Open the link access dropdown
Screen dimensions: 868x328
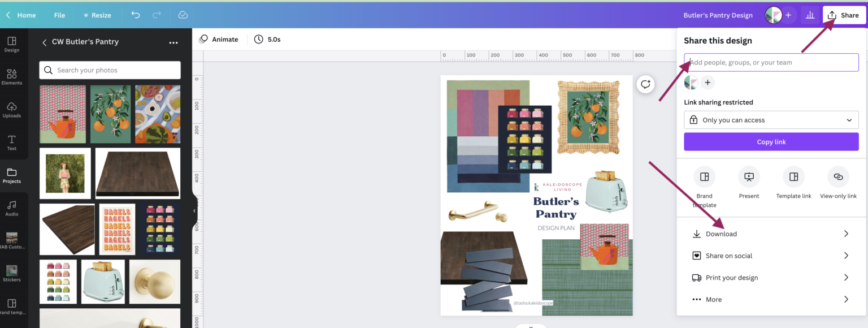(771, 120)
